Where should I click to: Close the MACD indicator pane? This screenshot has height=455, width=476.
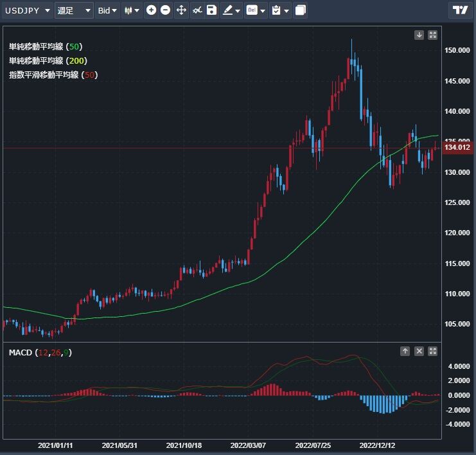[419, 351]
